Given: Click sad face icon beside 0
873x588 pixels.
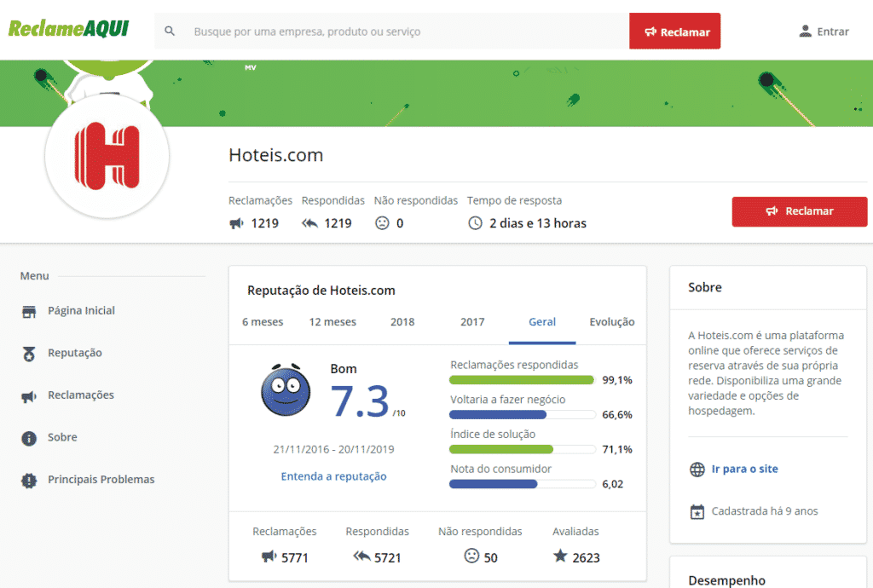Looking at the screenshot, I should pos(382,223).
